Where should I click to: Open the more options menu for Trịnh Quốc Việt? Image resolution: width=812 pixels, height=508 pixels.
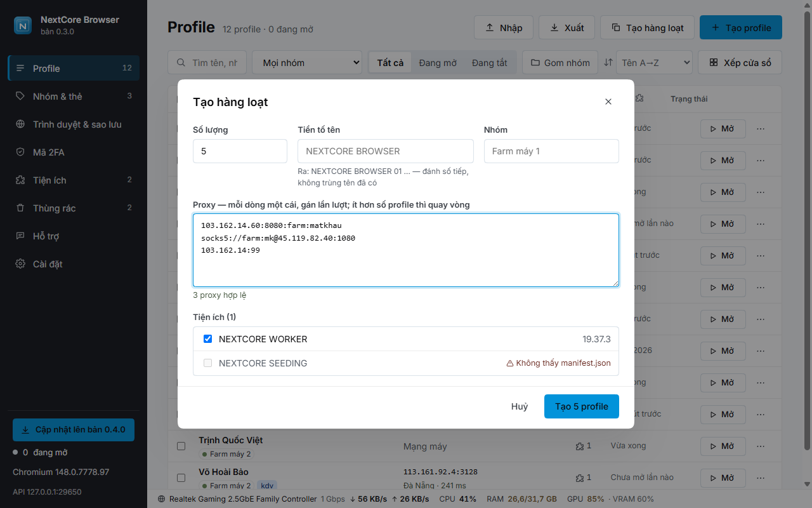click(761, 446)
